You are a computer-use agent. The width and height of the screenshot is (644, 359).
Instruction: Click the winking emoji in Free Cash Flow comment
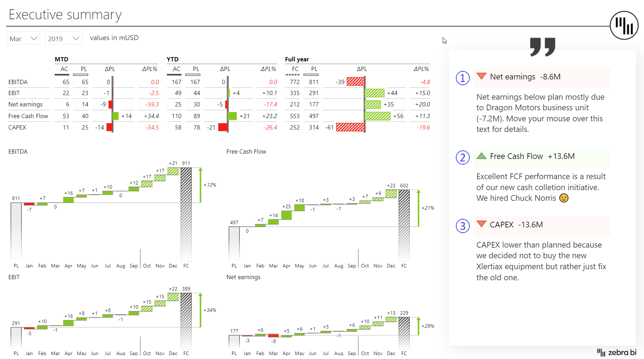563,198
